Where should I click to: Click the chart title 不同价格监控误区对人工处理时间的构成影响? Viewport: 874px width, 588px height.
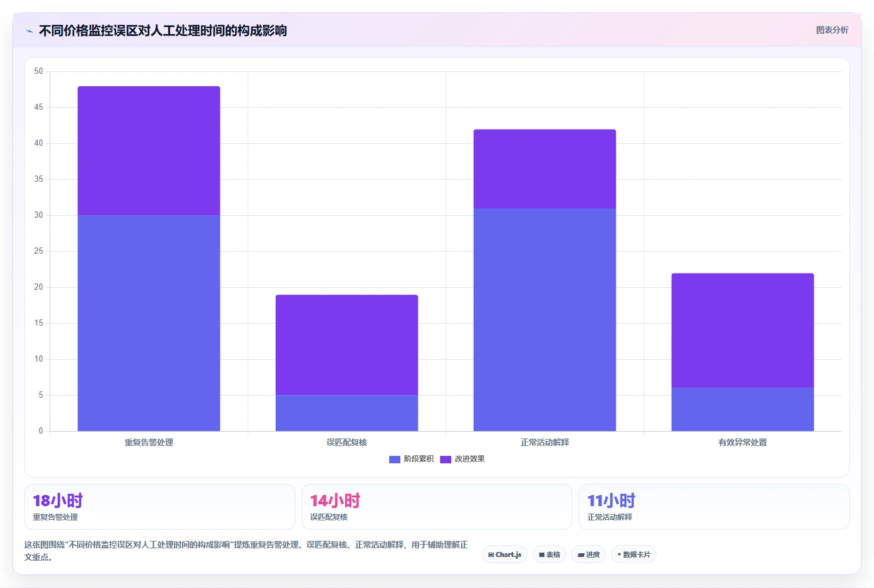[x=163, y=30]
